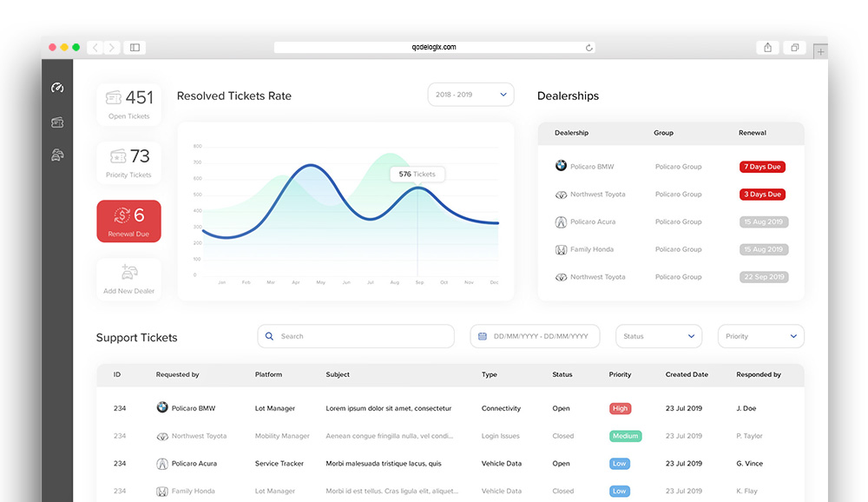
Task: Expand the 2018 - 2019 year dropdown
Action: (470, 95)
